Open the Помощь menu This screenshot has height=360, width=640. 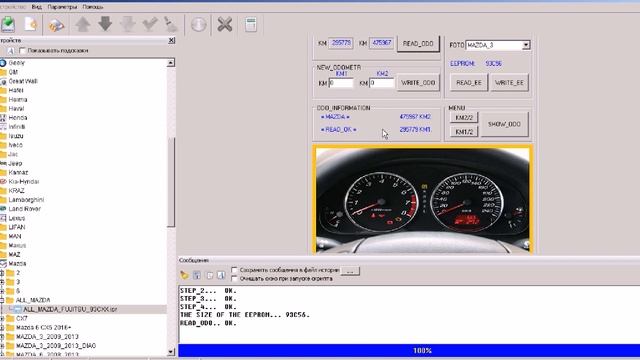pos(93,7)
